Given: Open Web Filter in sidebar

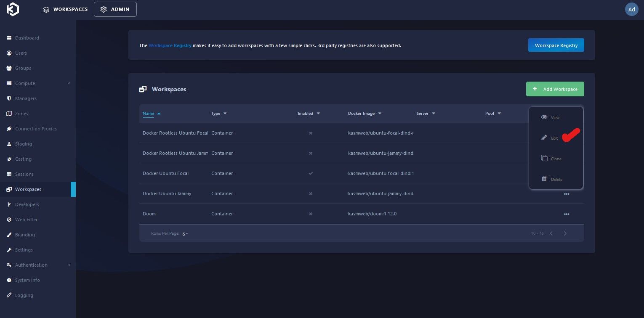Looking at the screenshot, I should [x=26, y=220].
